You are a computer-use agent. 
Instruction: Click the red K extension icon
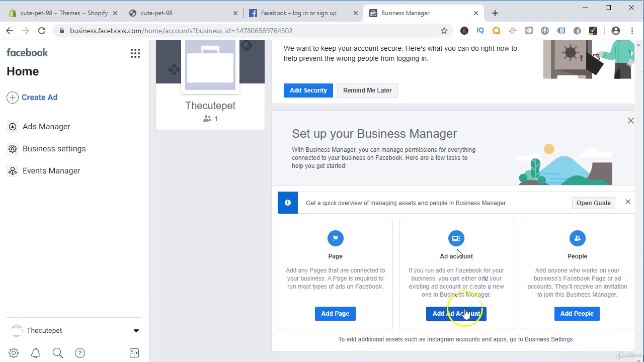464,31
